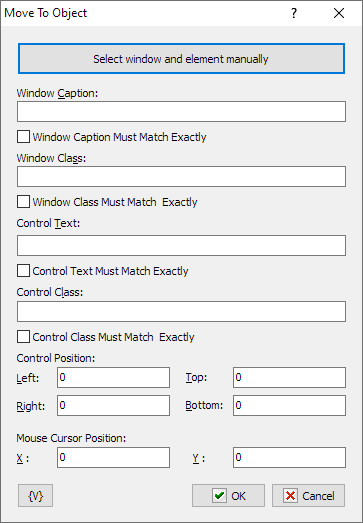Click the Left control position field
363x523 pixels.
click(x=113, y=378)
